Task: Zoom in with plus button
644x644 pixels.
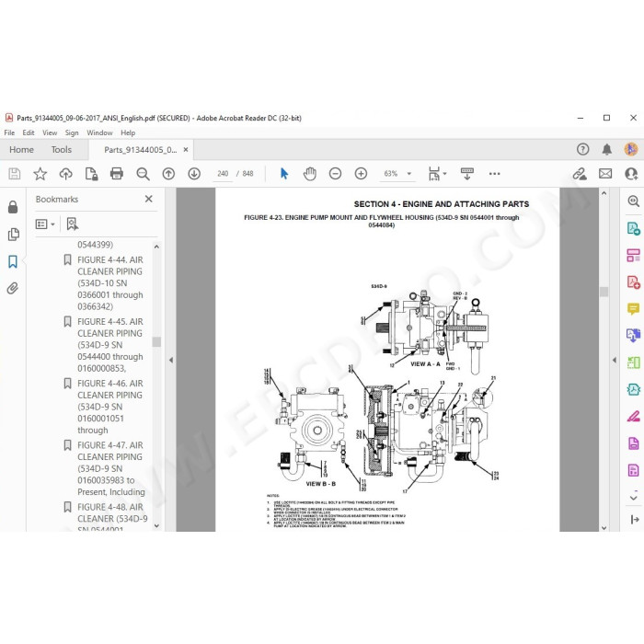Action: (x=361, y=174)
